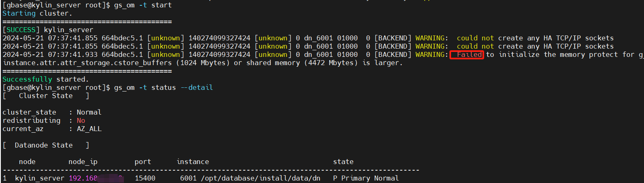This screenshot has width=644, height=183.
Task: Click the magenta IP address 192.168
Action: pyautogui.click(x=95, y=178)
